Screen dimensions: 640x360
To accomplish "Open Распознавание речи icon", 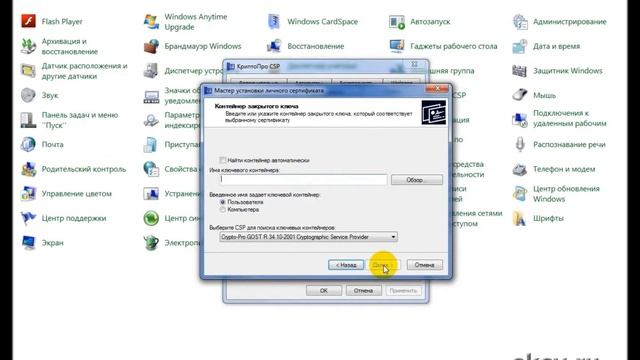I will point(520,144).
